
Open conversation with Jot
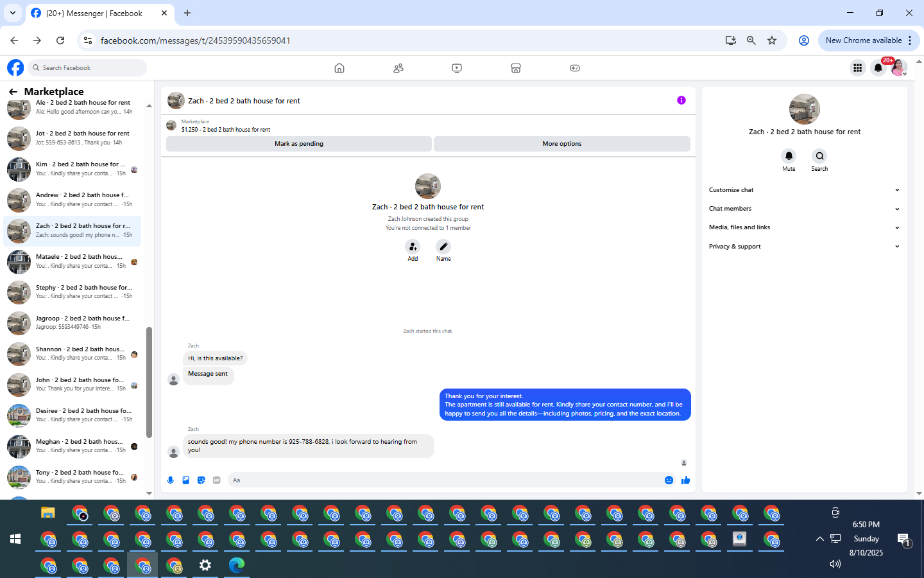point(73,138)
